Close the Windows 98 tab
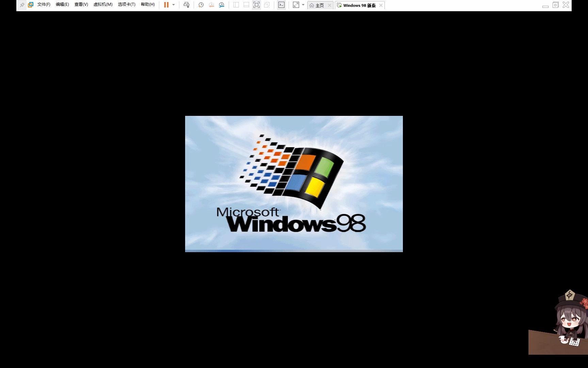588x368 pixels. pyautogui.click(x=381, y=5)
